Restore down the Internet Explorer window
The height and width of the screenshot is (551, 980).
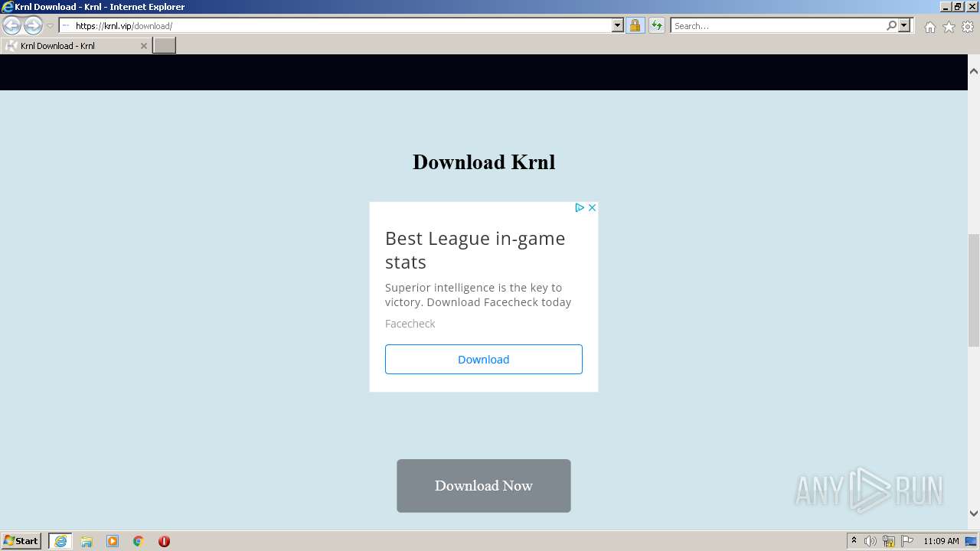click(x=959, y=6)
